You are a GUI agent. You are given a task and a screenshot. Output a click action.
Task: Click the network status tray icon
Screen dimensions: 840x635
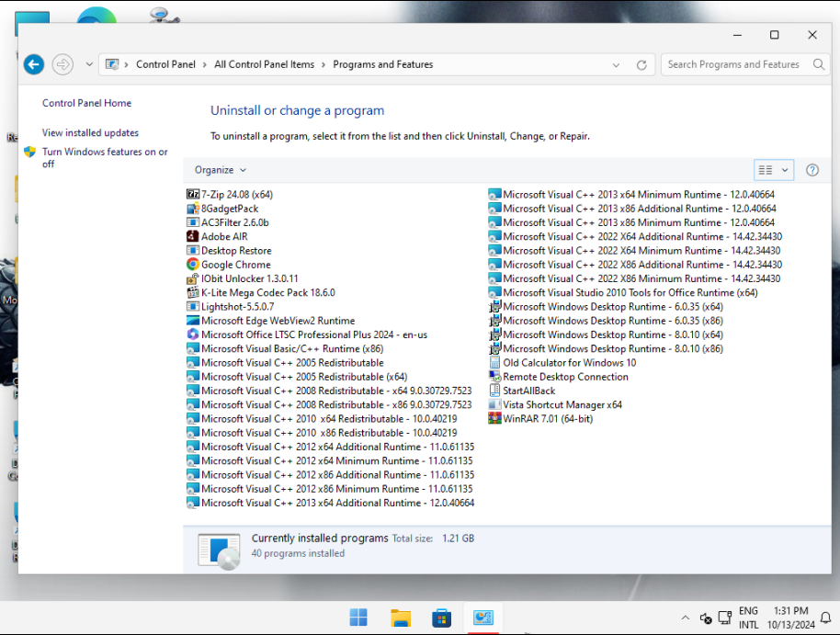click(x=725, y=618)
